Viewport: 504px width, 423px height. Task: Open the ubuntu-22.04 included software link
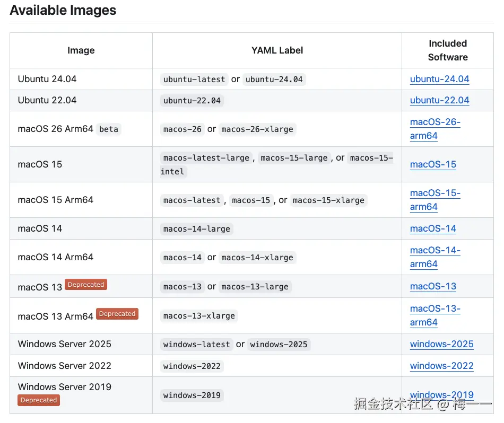click(x=439, y=100)
